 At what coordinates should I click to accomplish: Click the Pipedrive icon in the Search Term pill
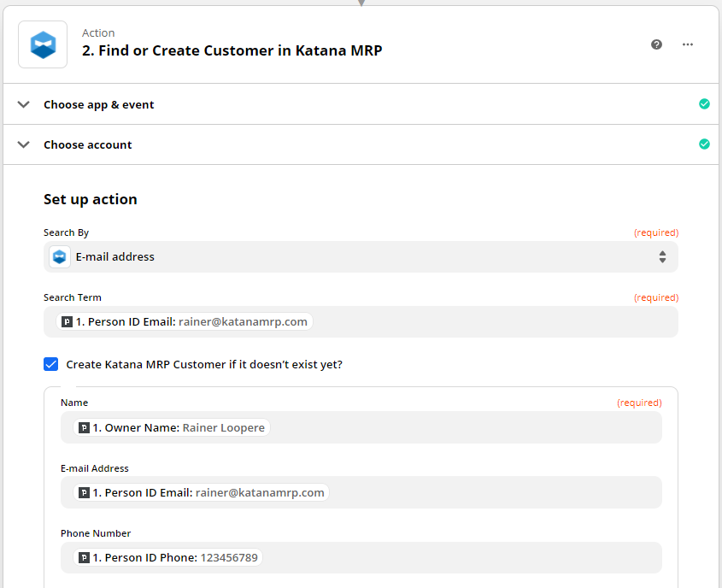tap(68, 322)
